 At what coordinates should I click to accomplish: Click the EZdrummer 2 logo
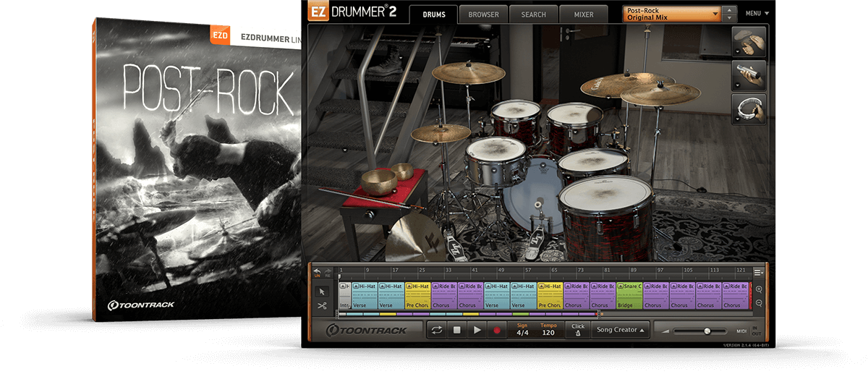click(354, 12)
